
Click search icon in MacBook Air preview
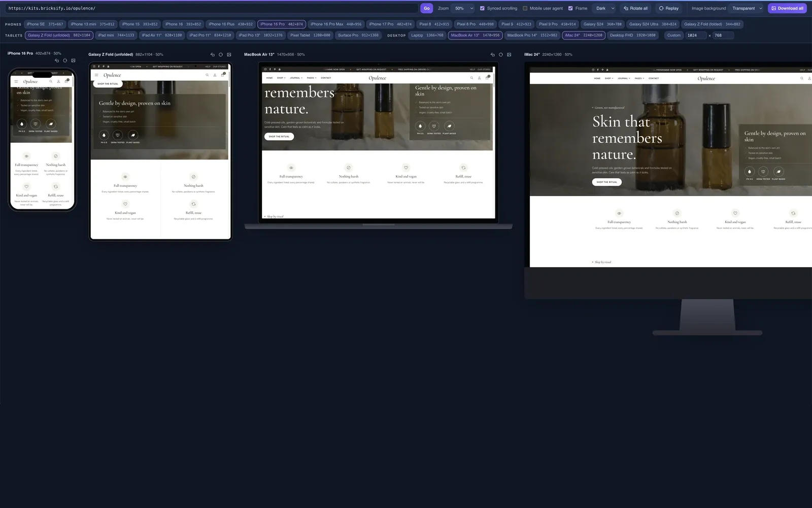tap(471, 78)
